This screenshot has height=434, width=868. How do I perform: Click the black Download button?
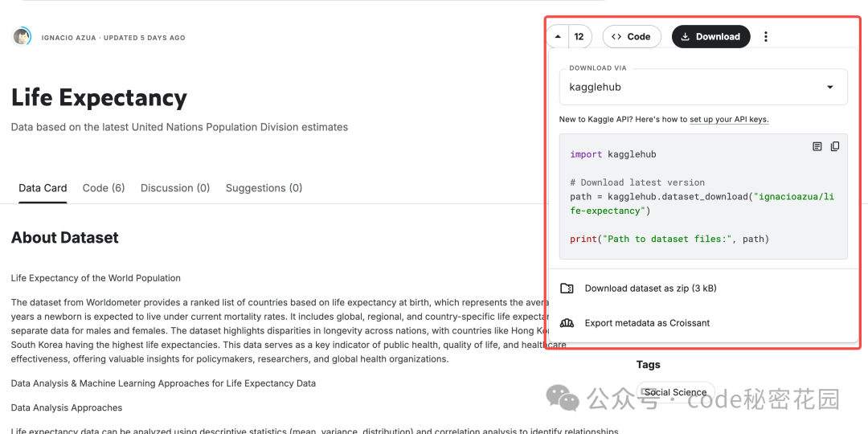click(x=710, y=36)
